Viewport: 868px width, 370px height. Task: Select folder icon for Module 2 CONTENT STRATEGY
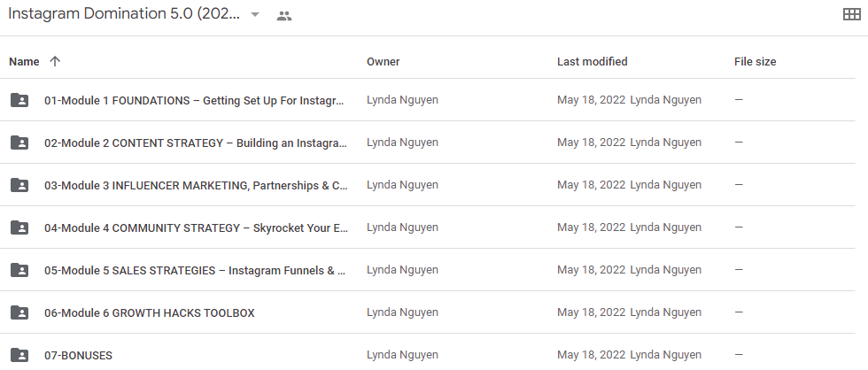pos(19,143)
